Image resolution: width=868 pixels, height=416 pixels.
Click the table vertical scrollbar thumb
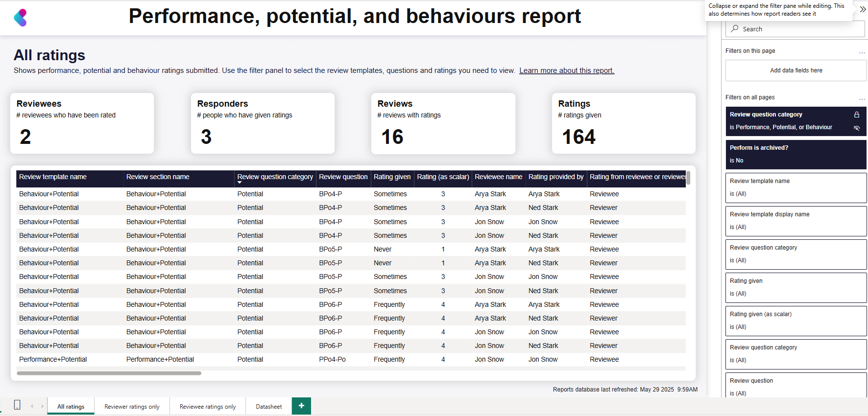coord(688,178)
